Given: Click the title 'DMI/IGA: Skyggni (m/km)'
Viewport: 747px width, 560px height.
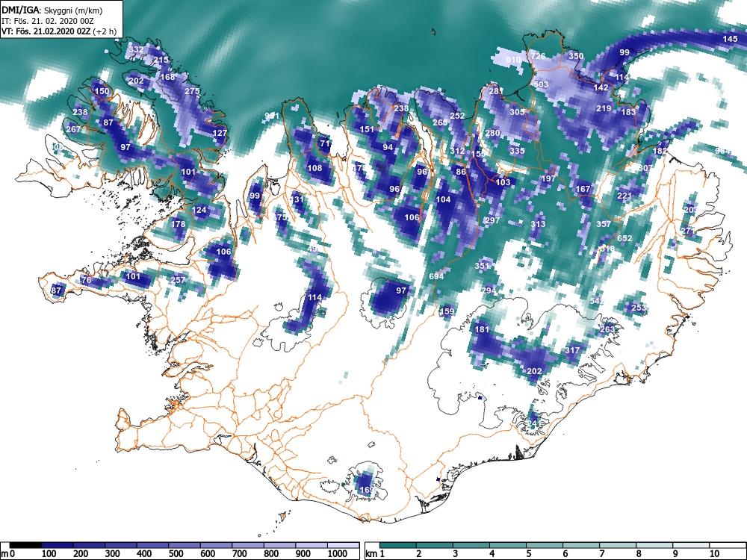Looking at the screenshot, I should tap(52, 10).
